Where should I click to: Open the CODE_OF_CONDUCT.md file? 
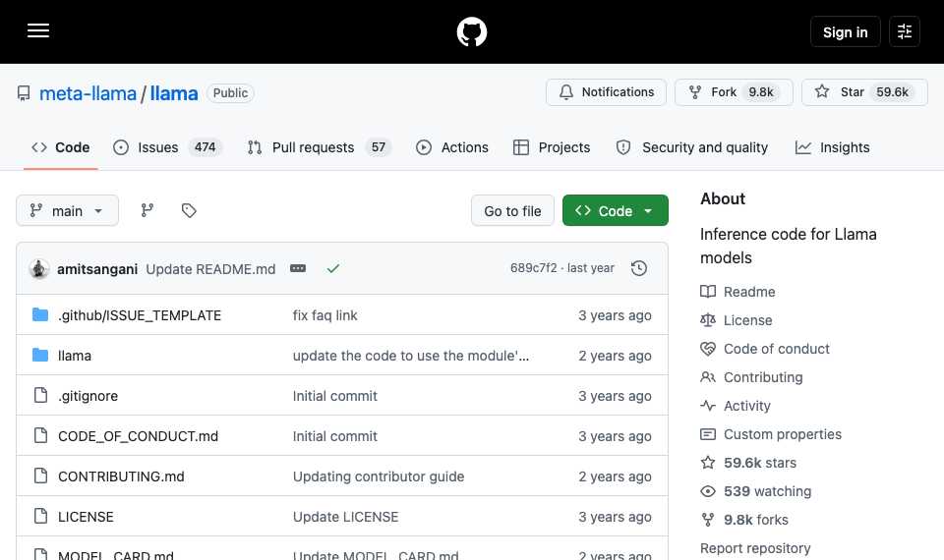pos(138,436)
